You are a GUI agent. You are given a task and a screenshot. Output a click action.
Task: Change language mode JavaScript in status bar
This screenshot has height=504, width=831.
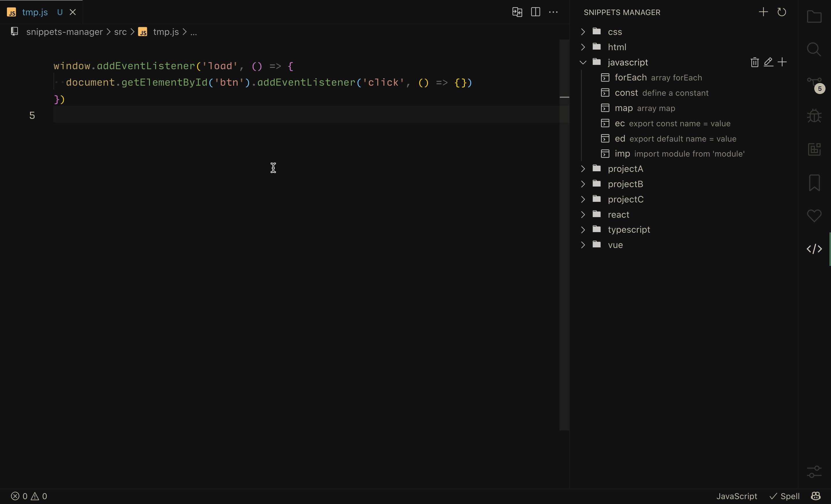point(737,496)
